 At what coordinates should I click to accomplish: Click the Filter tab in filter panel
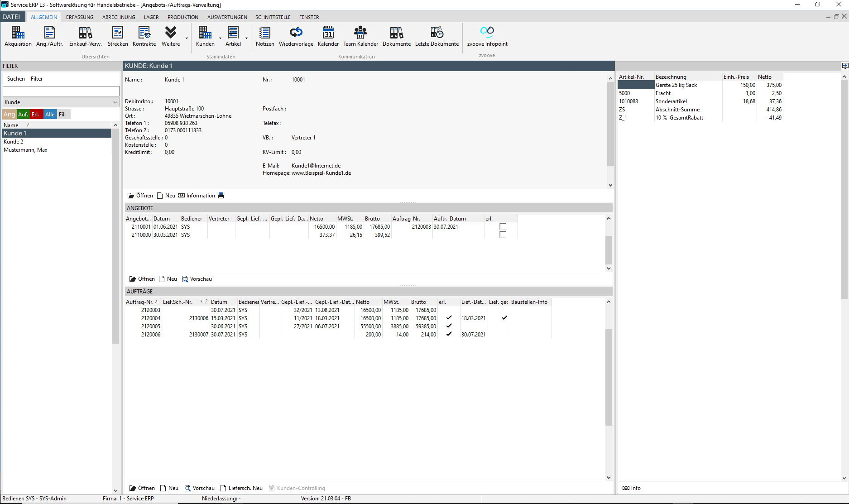click(37, 79)
